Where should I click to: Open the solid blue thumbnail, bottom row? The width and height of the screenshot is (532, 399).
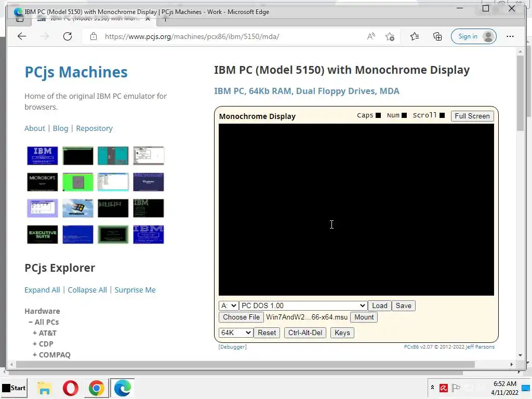pos(78,234)
